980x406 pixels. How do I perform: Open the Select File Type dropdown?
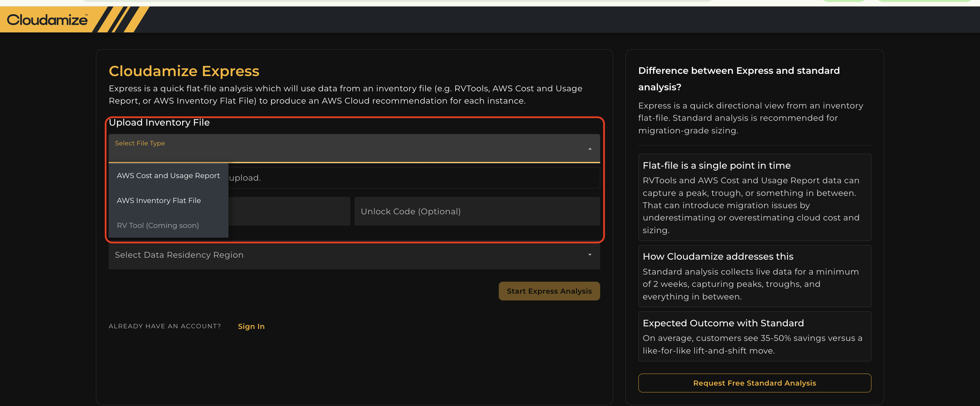[x=354, y=148]
